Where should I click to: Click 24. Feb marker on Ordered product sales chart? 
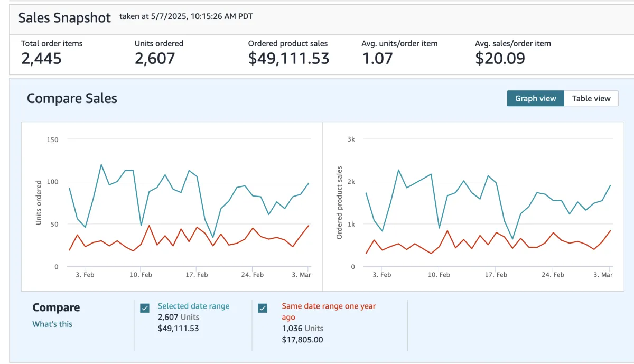pyautogui.click(x=553, y=275)
